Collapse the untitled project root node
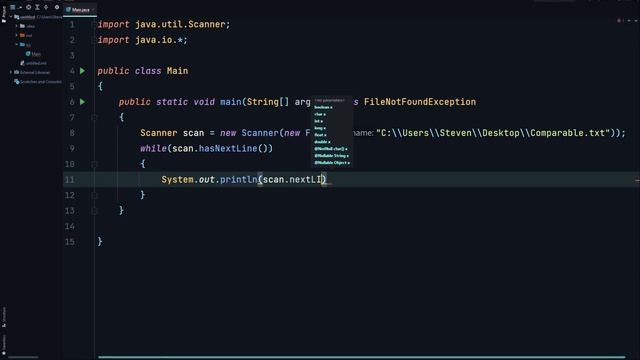 pos(11,17)
